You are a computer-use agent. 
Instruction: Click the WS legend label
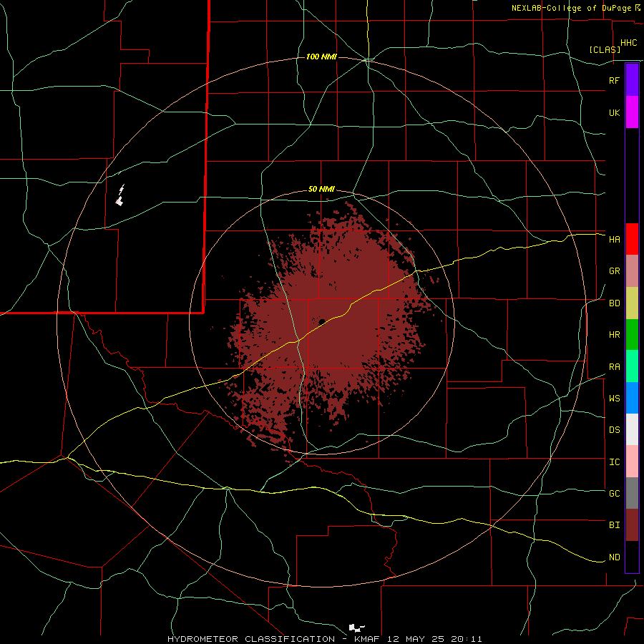tap(614, 398)
